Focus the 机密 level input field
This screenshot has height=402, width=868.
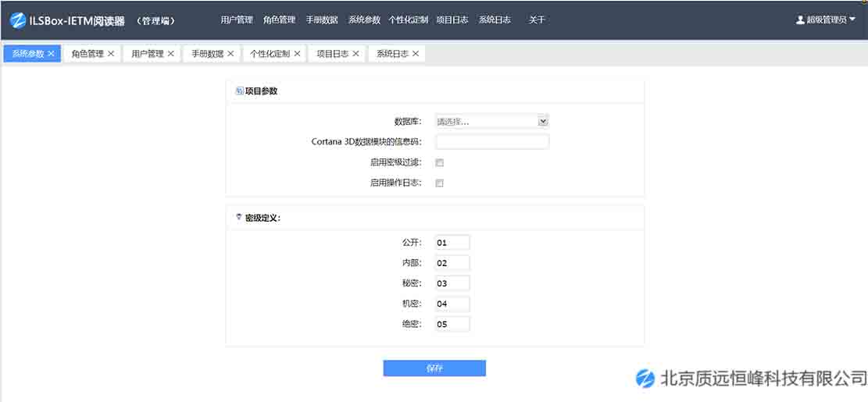[452, 304]
